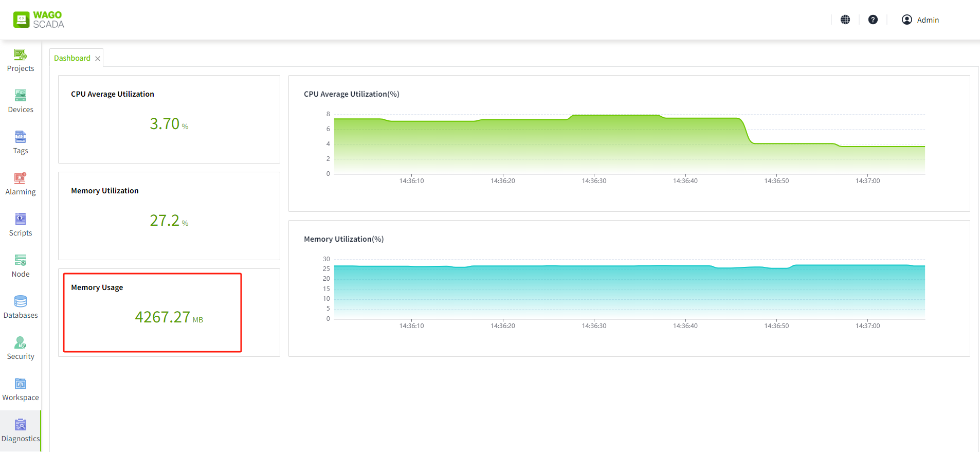Image resolution: width=980 pixels, height=452 pixels.
Task: Select the Scripts sidebar icon
Action: 21,225
